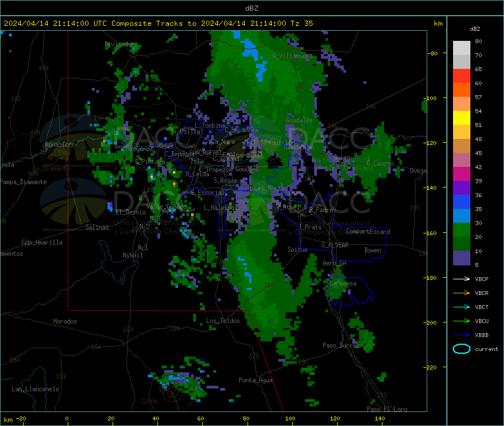
Task: Select the red 60-65 dBZ color band
Action: tap(461, 76)
